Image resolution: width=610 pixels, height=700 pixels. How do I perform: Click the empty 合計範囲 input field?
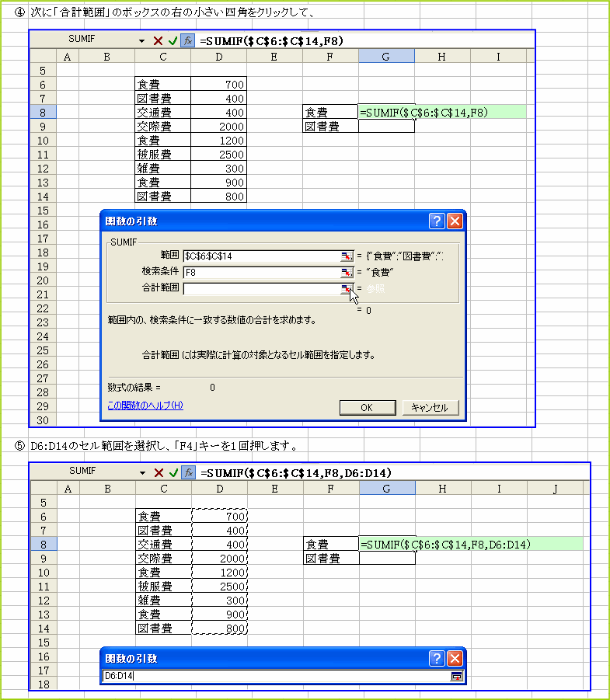[x=262, y=289]
